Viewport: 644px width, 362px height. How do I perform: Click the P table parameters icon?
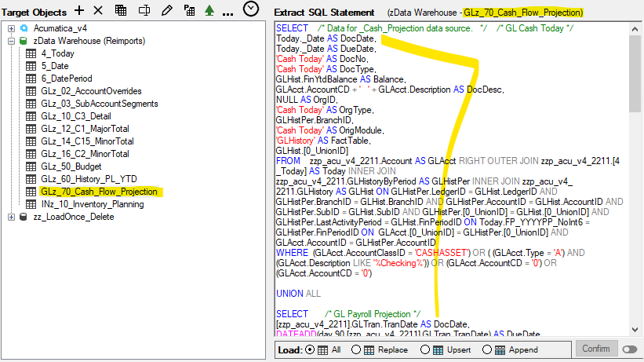188,10
